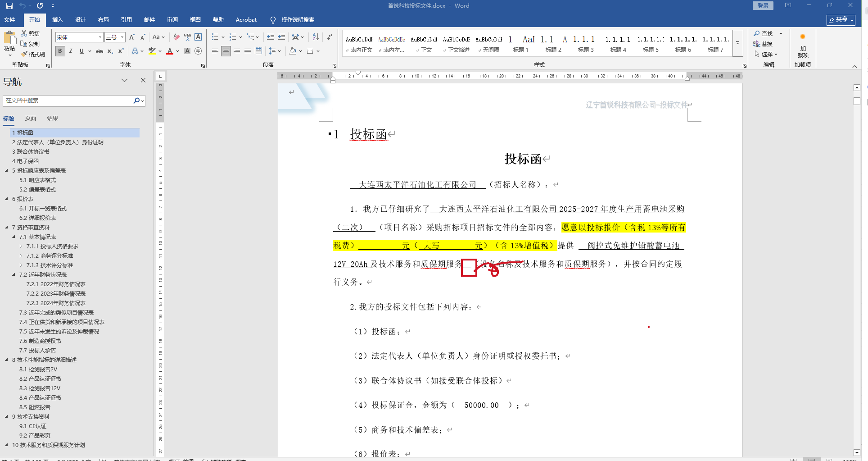Toggle italic formatting
Image resolution: width=868 pixels, height=461 pixels.
point(71,51)
